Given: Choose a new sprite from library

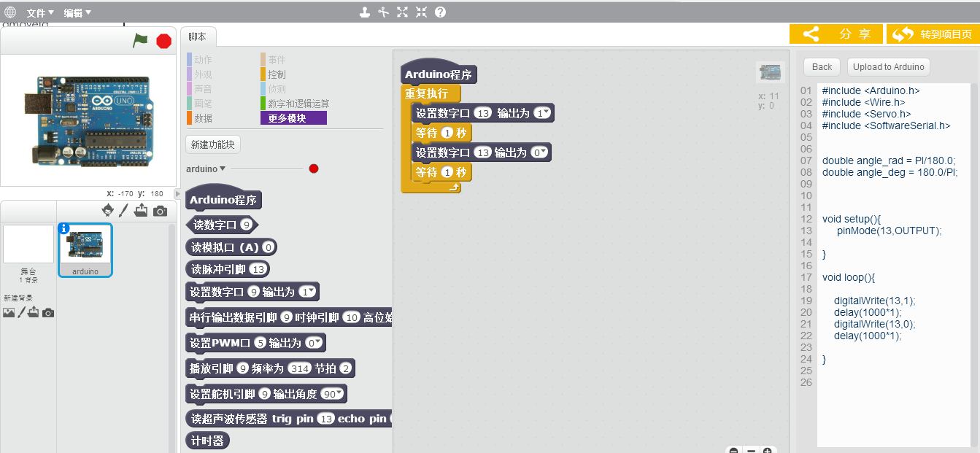Looking at the screenshot, I should coord(108,211).
